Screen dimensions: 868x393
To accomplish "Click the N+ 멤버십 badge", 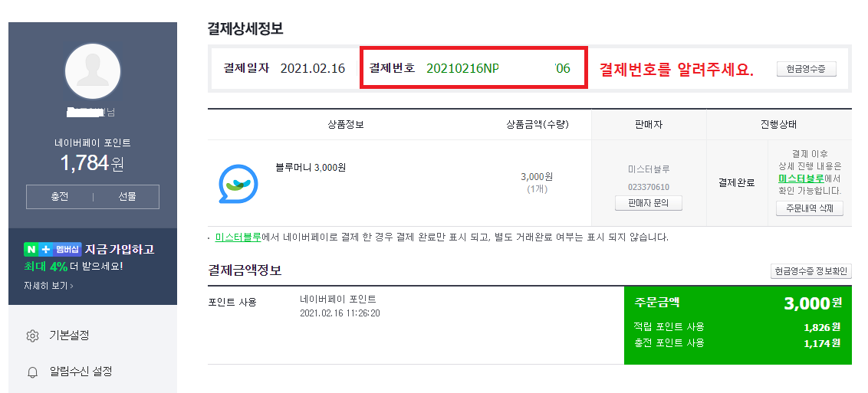I will click(53, 249).
